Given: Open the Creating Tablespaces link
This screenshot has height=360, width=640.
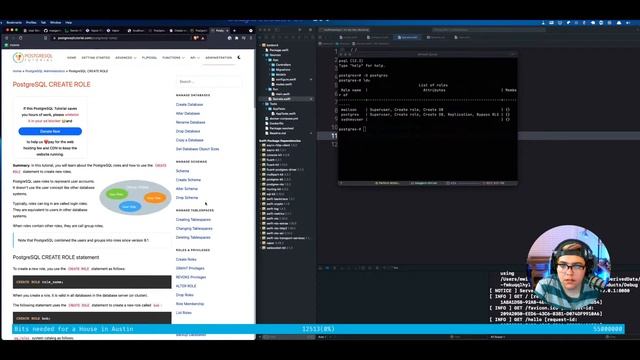Looking at the screenshot, I should click(193, 220).
